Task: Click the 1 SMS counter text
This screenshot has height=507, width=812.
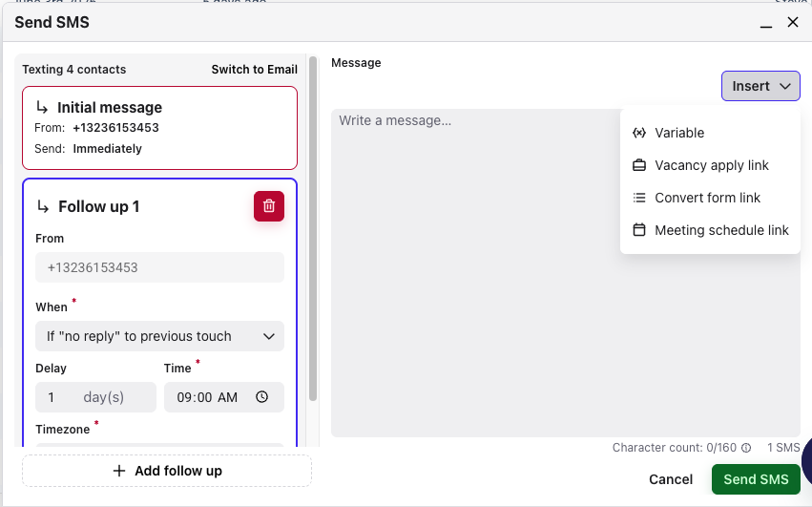Action: tap(783, 448)
